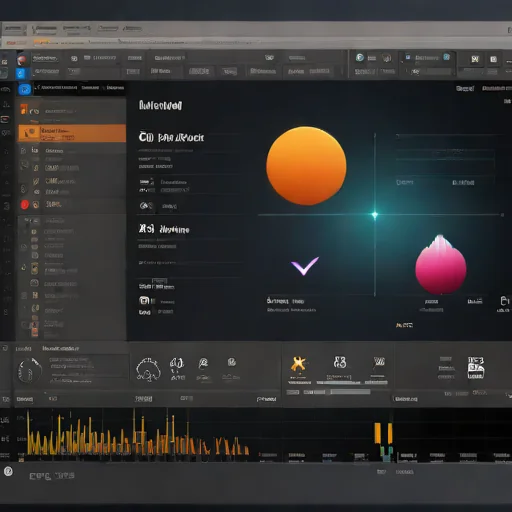Select the orange highlighted row in left panel
Viewport: 512px width, 512px height.
point(72,133)
